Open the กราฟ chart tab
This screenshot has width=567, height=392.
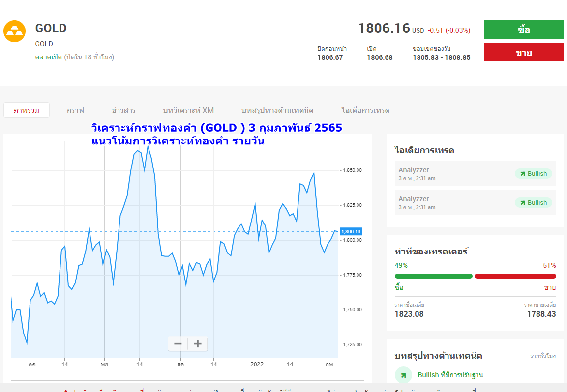[x=76, y=110]
